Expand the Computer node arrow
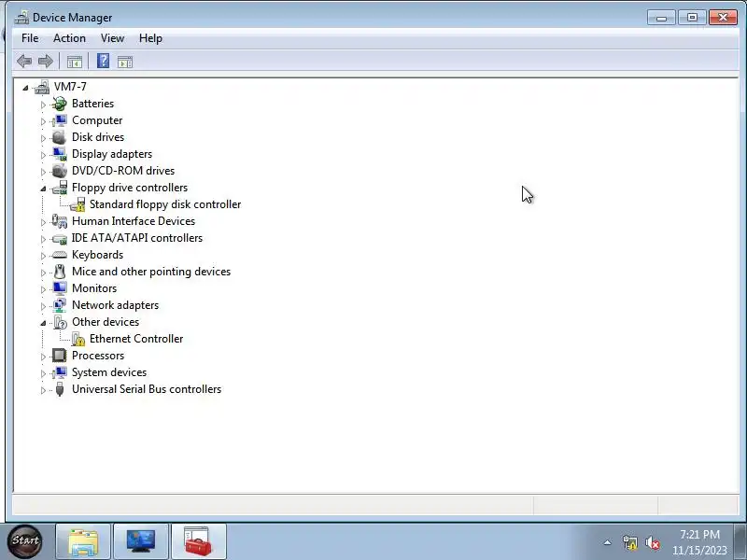The image size is (747, 560). pos(43,121)
